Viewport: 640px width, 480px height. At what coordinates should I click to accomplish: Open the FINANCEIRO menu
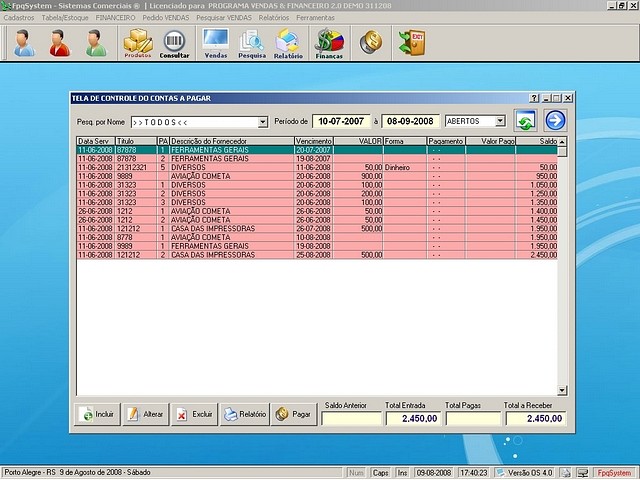pyautogui.click(x=115, y=18)
